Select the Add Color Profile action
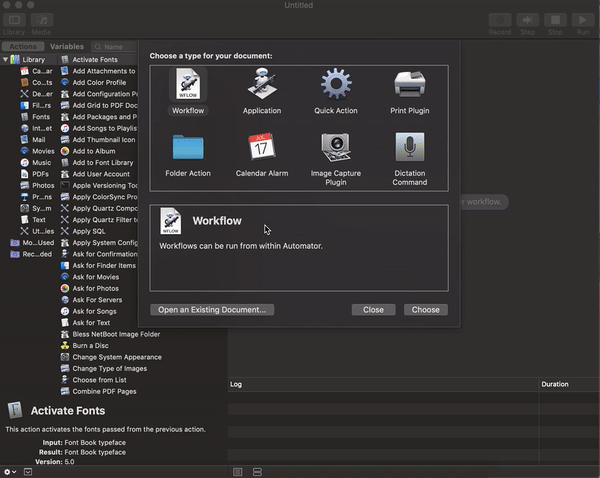Image resolution: width=600 pixels, height=478 pixels. click(x=99, y=82)
